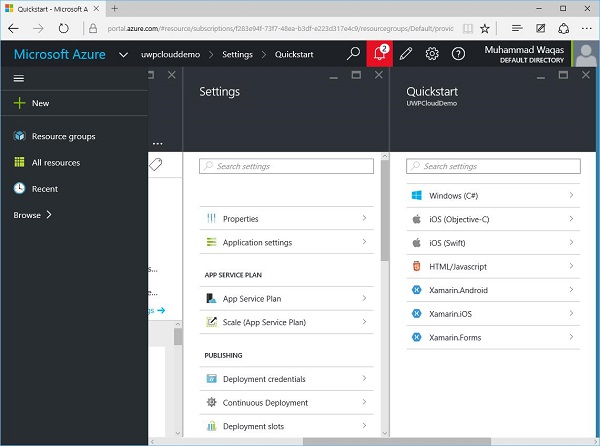600x446 pixels.
Task: Click the Xamarin.Android entry text
Action: (x=458, y=290)
